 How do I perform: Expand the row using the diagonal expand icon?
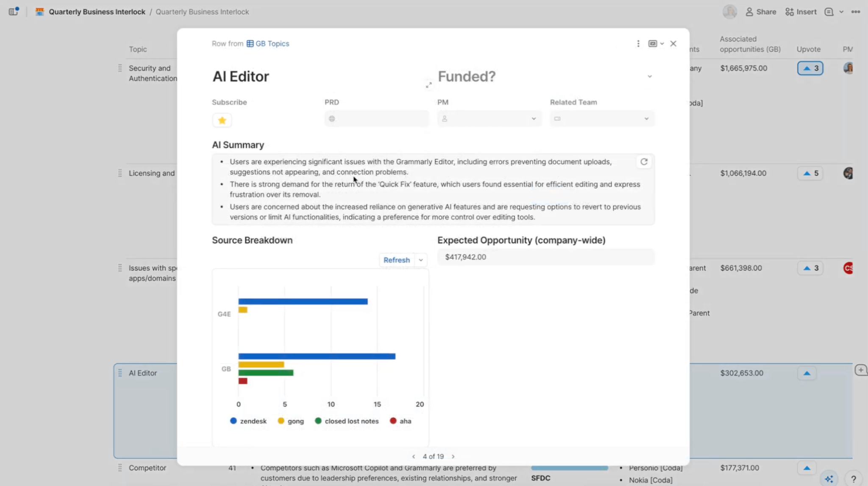[428, 84]
